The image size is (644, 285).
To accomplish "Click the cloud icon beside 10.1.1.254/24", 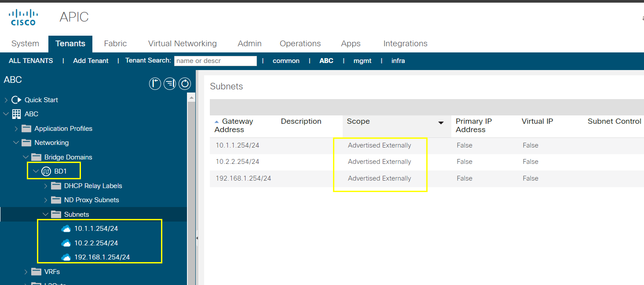I will [66, 229].
